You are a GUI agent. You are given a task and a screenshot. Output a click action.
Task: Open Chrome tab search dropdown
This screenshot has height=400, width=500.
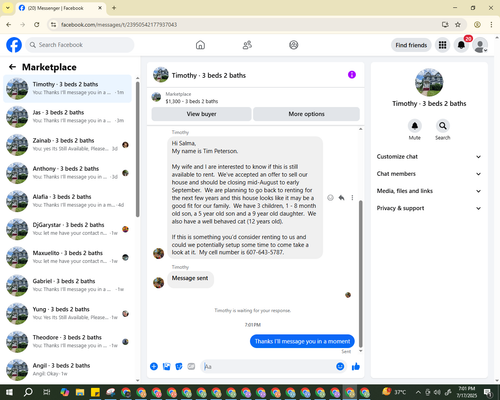pyautogui.click(x=8, y=8)
